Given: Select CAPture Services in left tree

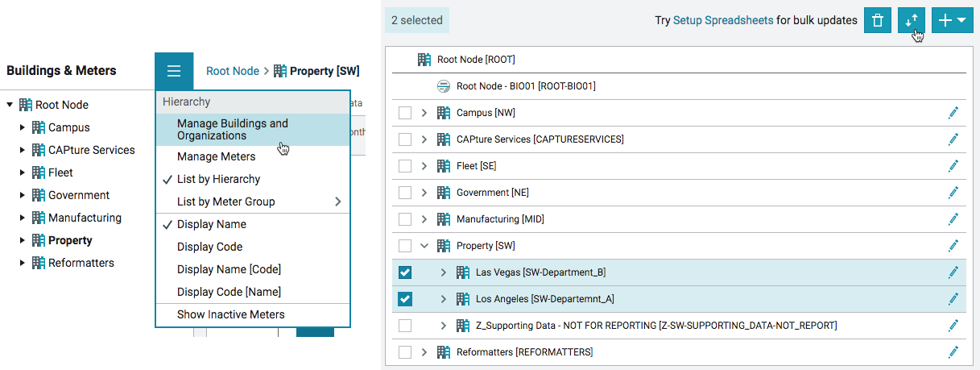Looking at the screenshot, I should coord(92,150).
